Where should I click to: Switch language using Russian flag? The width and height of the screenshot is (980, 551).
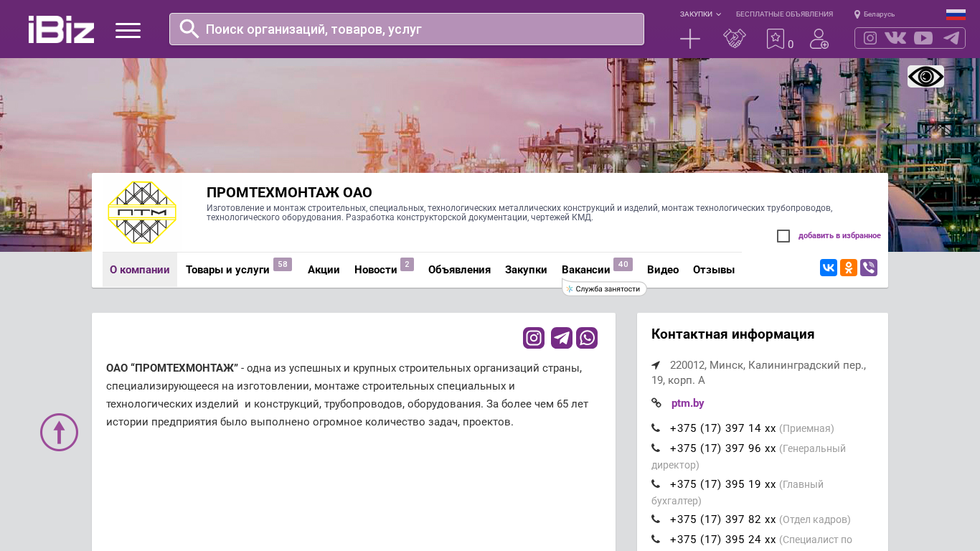pyautogui.click(x=956, y=14)
